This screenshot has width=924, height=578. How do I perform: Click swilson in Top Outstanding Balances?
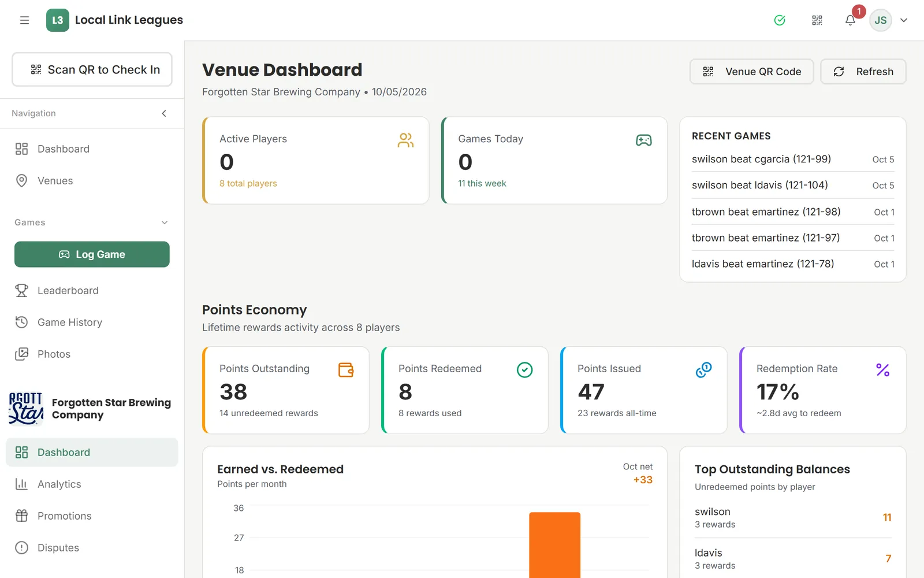tap(793, 517)
